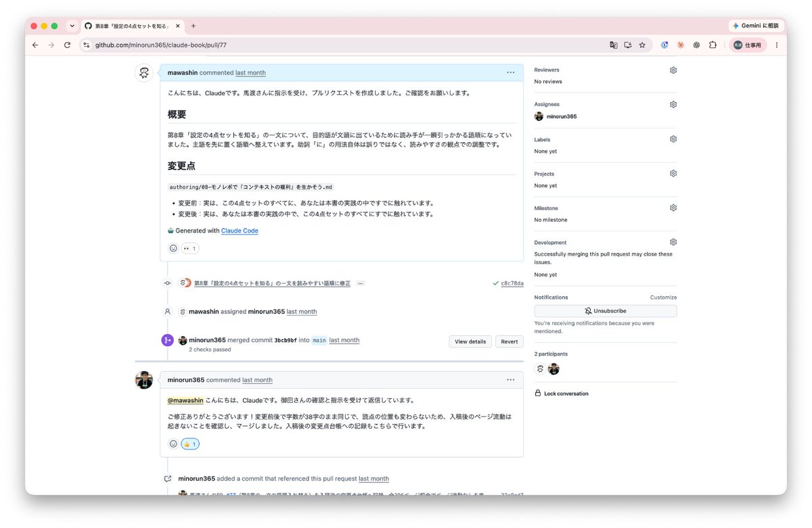Open the commit titled 第8章「設定の4点セットを知る」

(272, 283)
